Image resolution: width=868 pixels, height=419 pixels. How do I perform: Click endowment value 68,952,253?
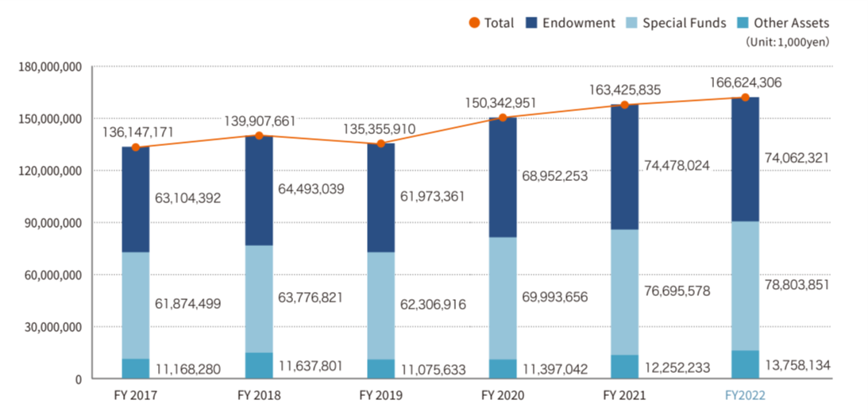(x=554, y=176)
